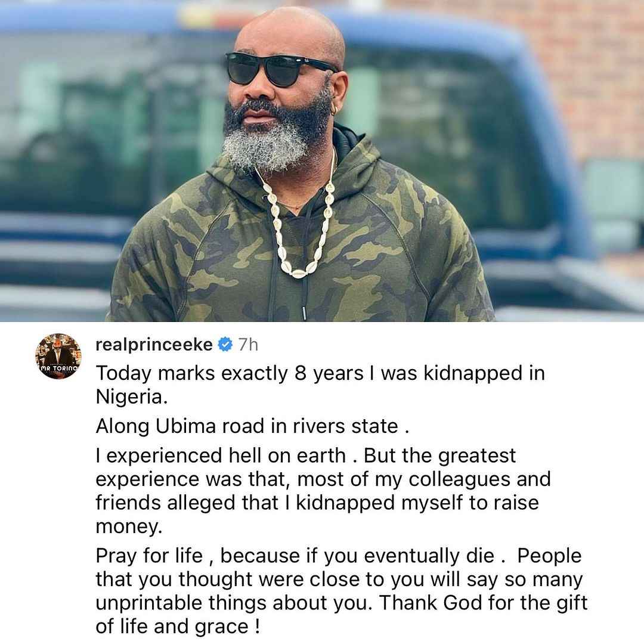The height and width of the screenshot is (644, 644).
Task: Click the blue verified badge
Action: 225,344
